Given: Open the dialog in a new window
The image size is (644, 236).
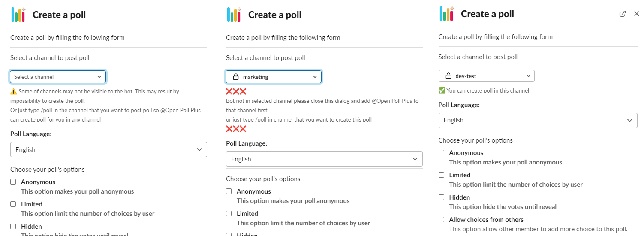Looking at the screenshot, I should (623, 14).
